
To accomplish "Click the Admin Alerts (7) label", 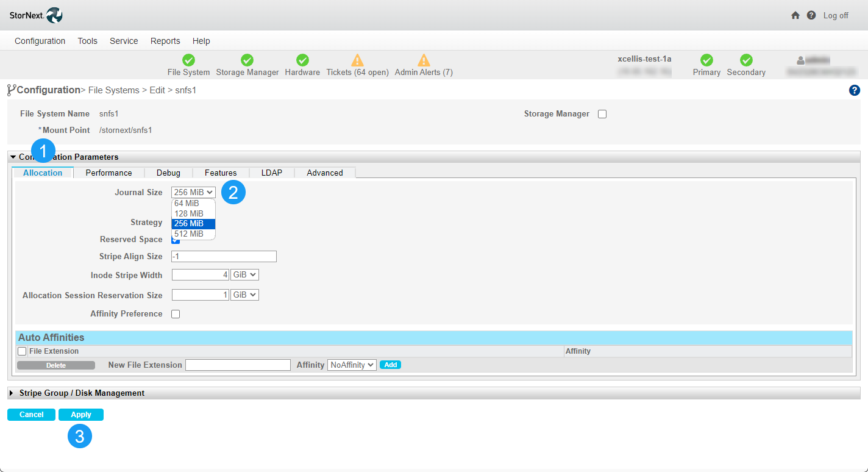I will (424, 73).
